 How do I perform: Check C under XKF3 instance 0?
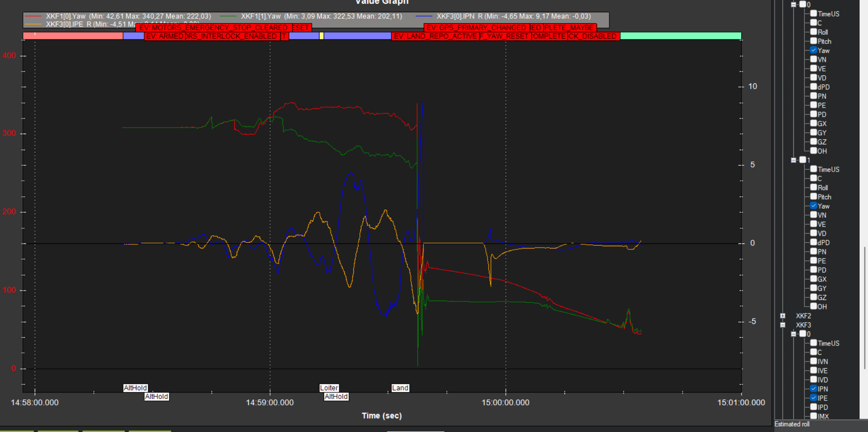[x=814, y=352]
